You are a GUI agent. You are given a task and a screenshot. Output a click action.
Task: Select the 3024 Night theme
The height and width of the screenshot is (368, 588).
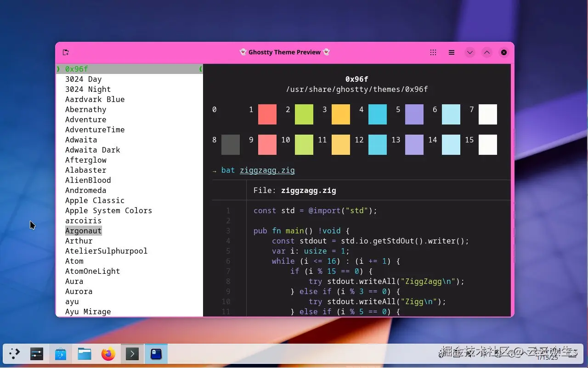[88, 89]
